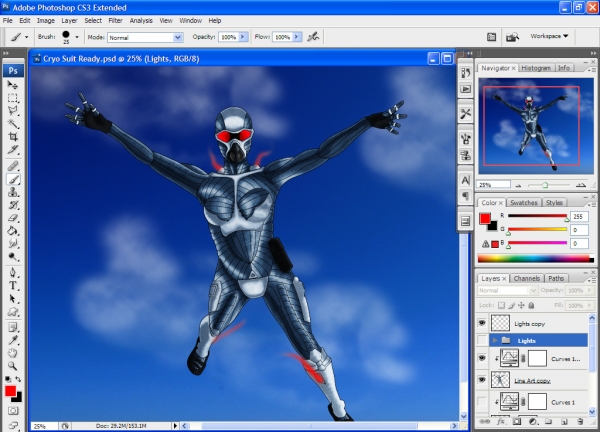
Task: Open the Opacity slider arrow in options bar
Action: [243, 37]
